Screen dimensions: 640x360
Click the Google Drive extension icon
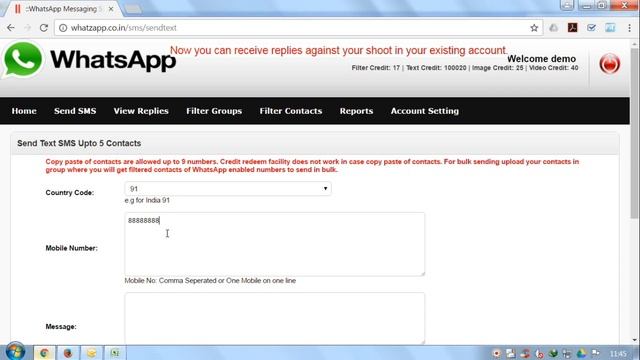click(553, 28)
